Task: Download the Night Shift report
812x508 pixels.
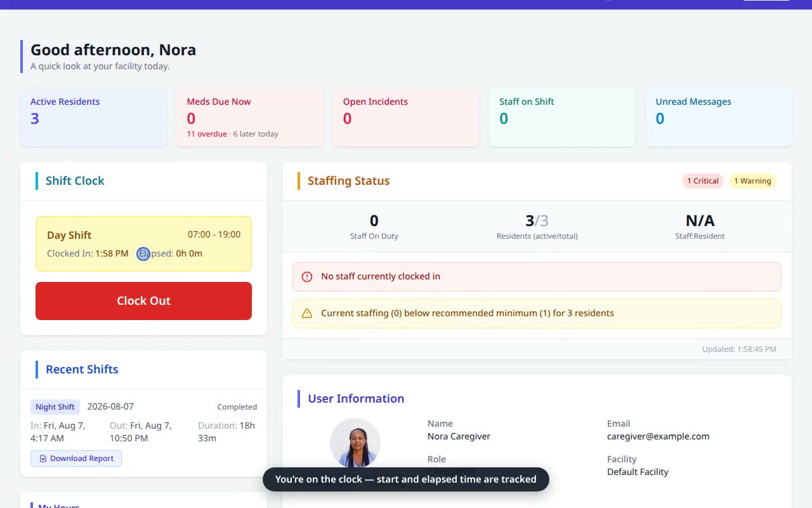Action: click(76, 458)
